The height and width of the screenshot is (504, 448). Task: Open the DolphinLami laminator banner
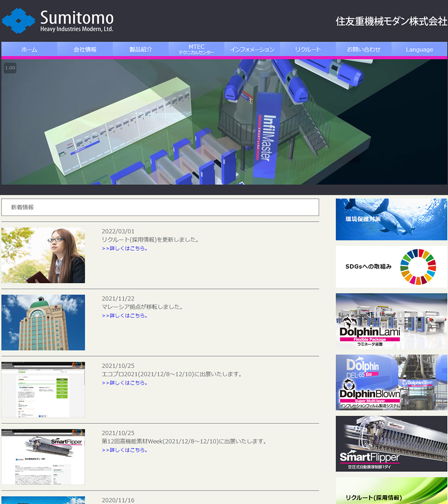coord(392,321)
